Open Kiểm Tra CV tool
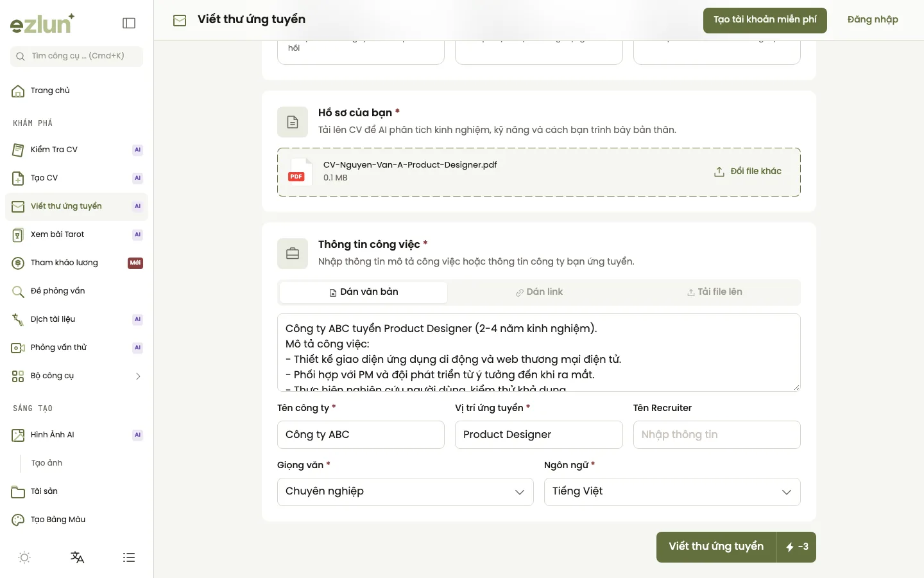Image resolution: width=924 pixels, height=578 pixels. pos(76,150)
